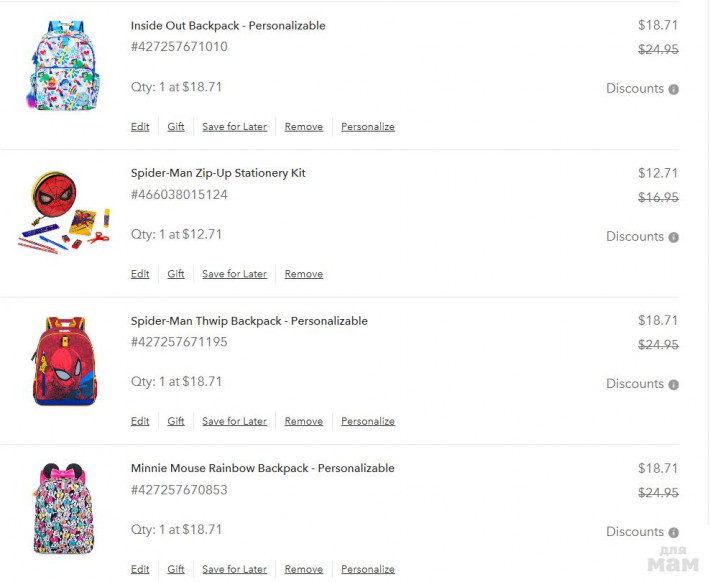Edit the Spider-Man Thwip Backpack item
Screen dimensions: 710x582
pos(140,421)
